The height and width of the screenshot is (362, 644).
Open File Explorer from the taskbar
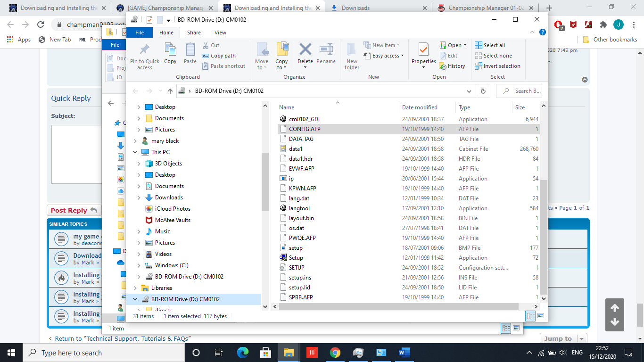pos(289,353)
